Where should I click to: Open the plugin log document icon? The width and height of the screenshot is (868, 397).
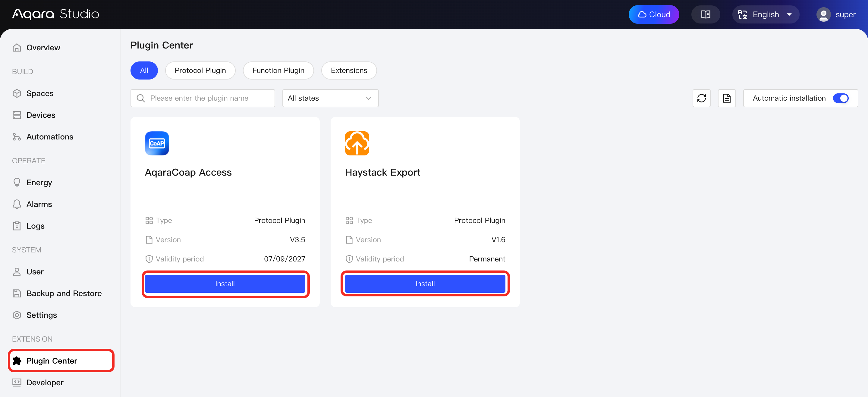[727, 98]
